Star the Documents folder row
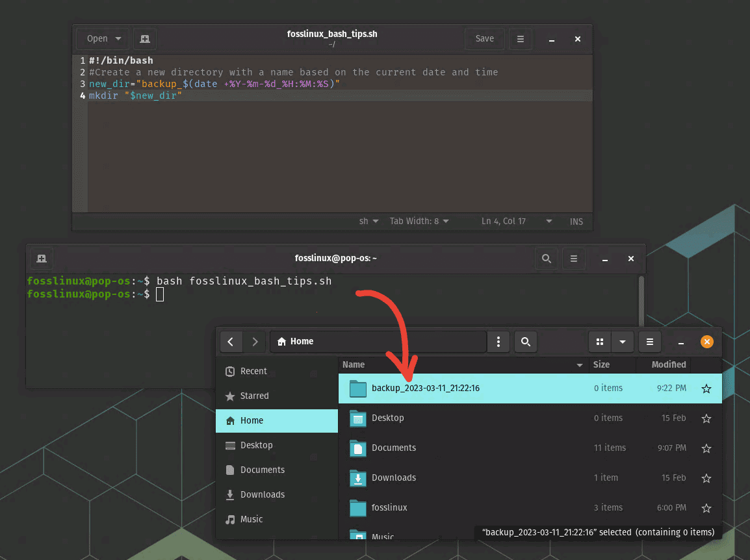The width and height of the screenshot is (750, 560). [x=706, y=448]
